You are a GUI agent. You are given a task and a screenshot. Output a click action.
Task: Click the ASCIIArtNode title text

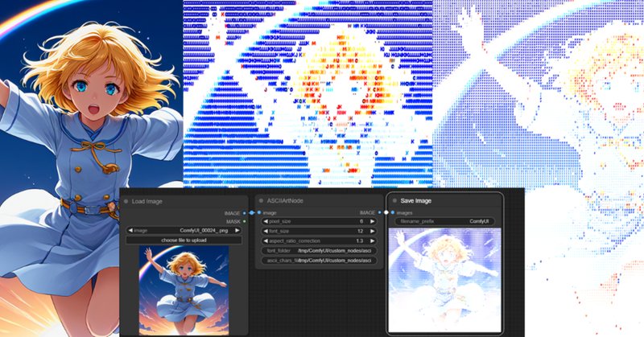click(285, 201)
